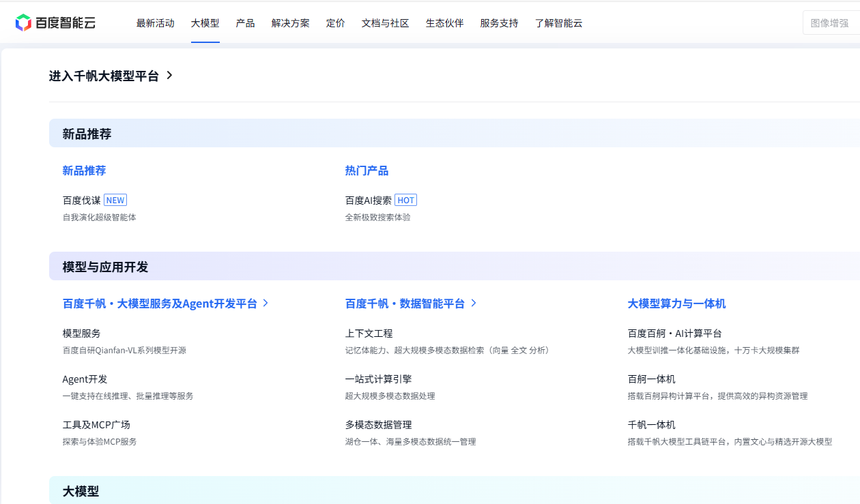Click chevron after 数据智能平台
This screenshot has height=504, width=860.
tap(474, 303)
